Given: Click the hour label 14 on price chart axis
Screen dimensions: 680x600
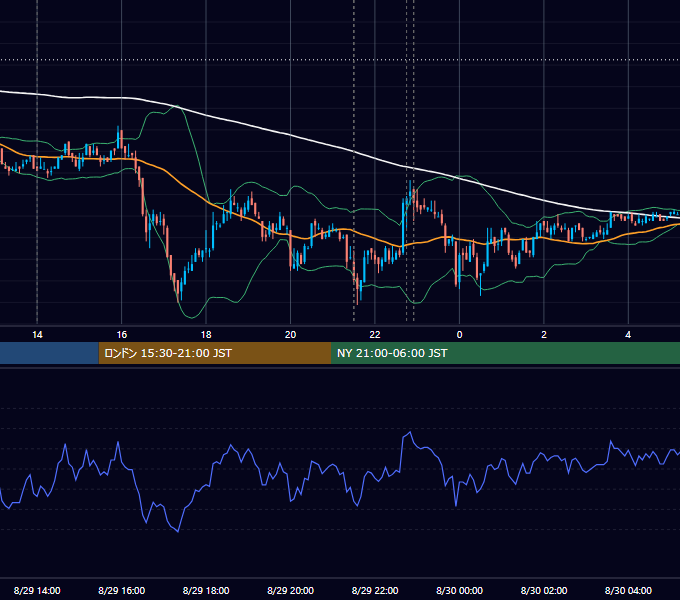Looking at the screenshot, I should click(37, 335).
